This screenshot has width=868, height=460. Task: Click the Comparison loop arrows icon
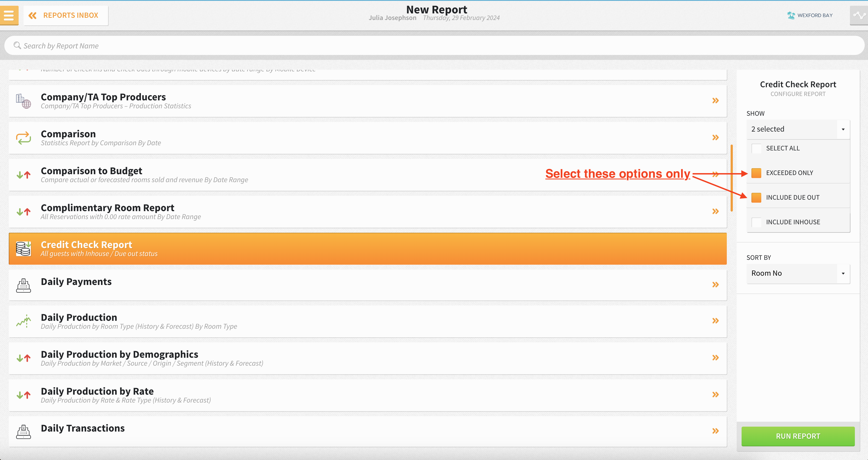point(23,138)
